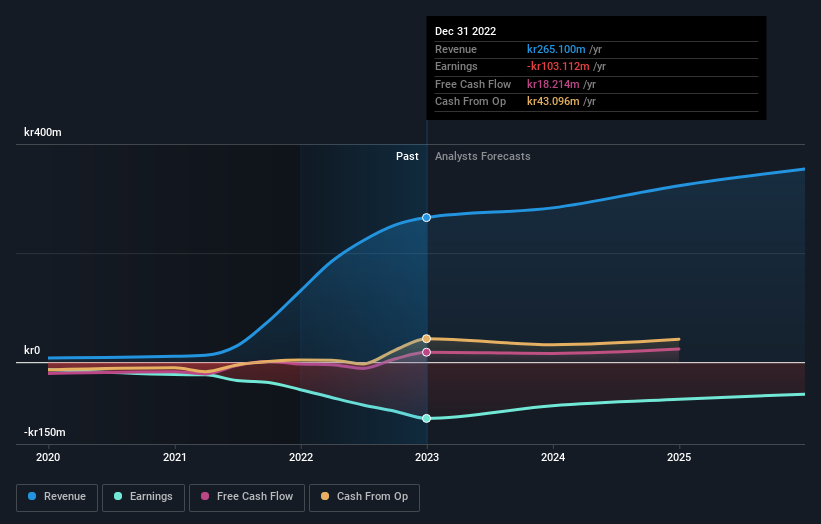Click the teal Earnings color dot in the legend
Image resolution: width=821 pixels, height=524 pixels.
pos(118,496)
